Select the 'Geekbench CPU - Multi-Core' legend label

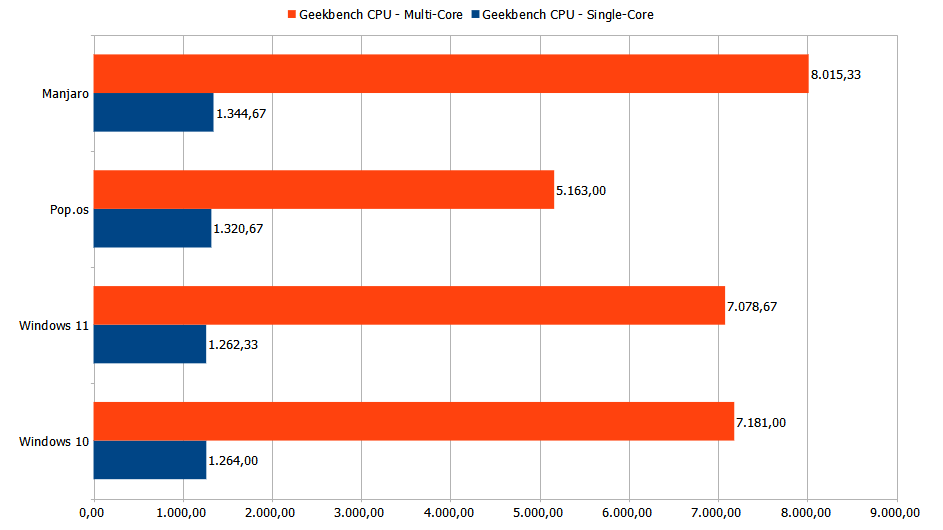click(x=381, y=14)
